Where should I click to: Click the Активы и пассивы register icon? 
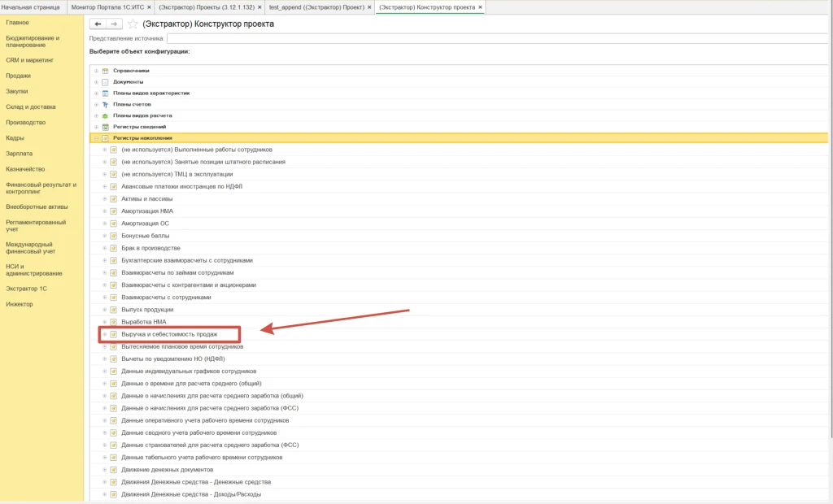point(113,198)
